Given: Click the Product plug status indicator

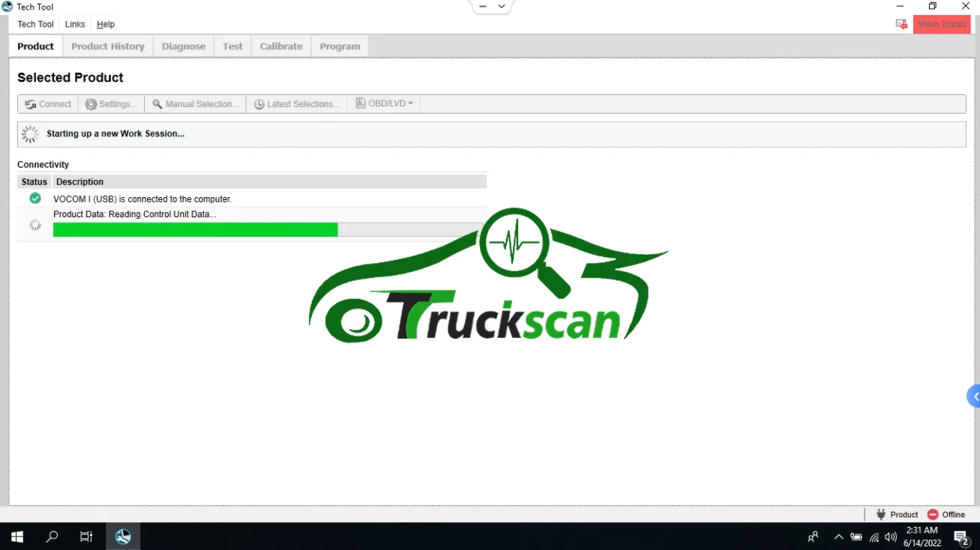Looking at the screenshot, I should [897, 515].
